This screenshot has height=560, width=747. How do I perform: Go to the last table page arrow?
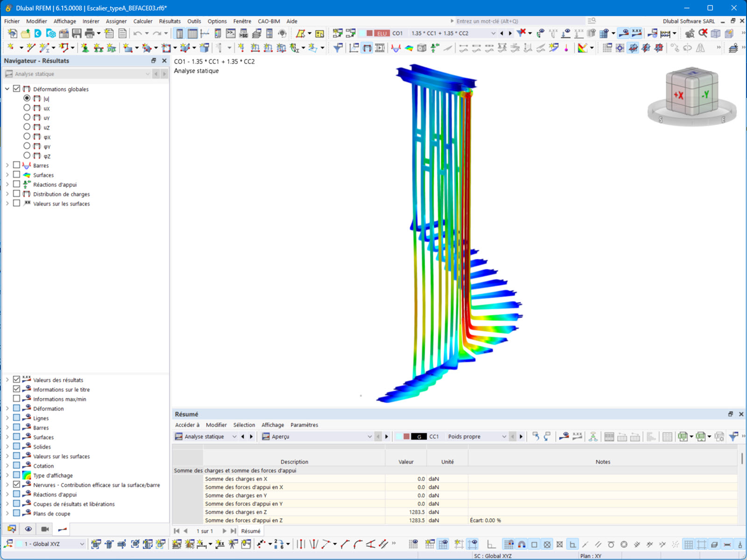[233, 531]
